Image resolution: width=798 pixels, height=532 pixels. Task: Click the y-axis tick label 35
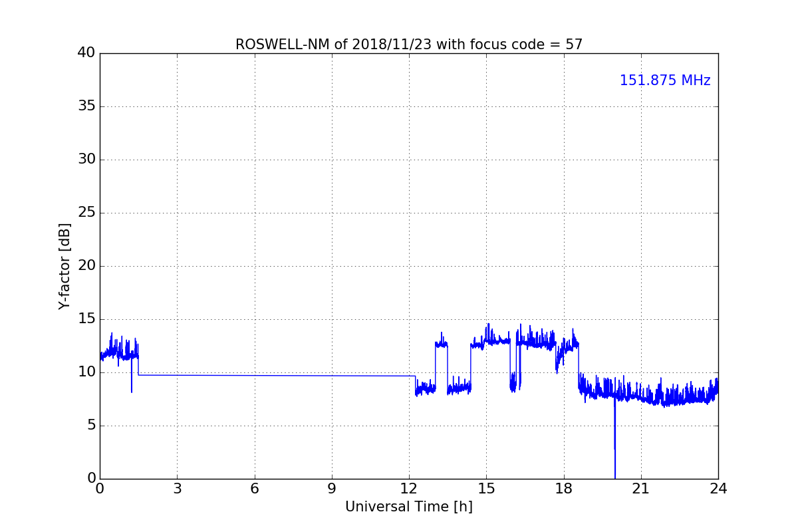[86, 106]
